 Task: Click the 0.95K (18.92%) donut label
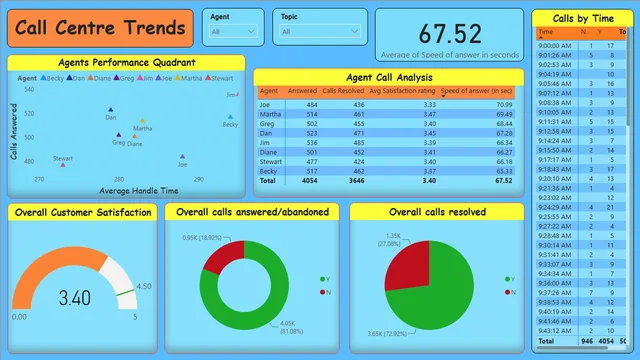202,238
